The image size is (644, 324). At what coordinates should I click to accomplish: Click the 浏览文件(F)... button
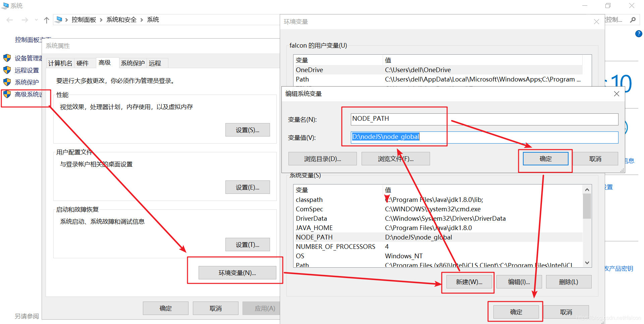click(396, 159)
